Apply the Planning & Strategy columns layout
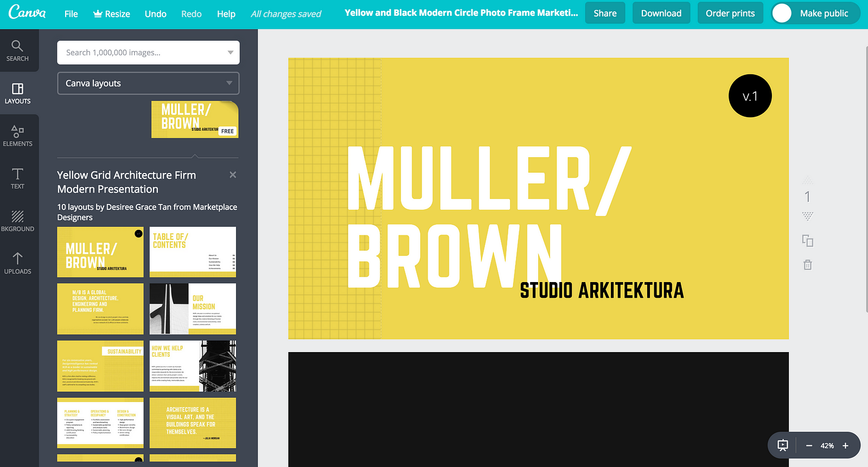This screenshot has width=868, height=467. [100, 423]
